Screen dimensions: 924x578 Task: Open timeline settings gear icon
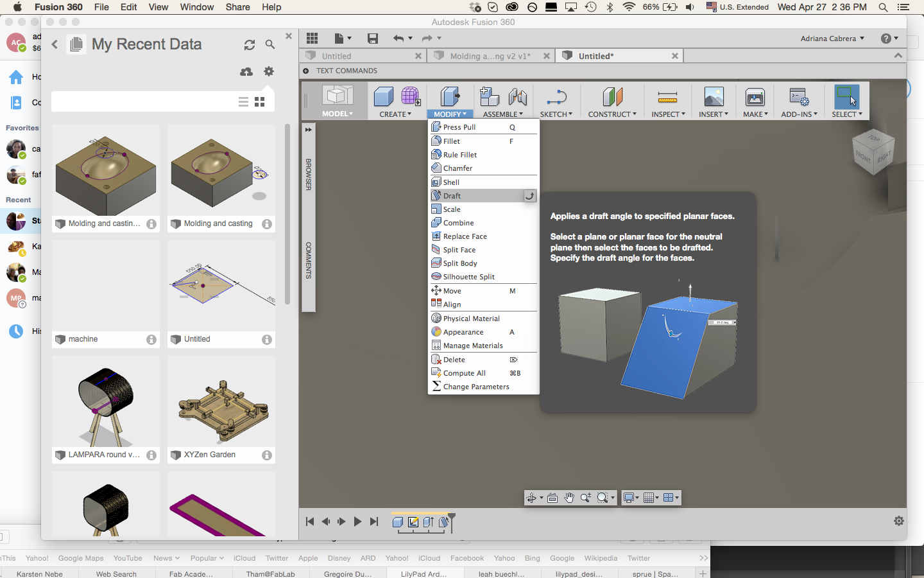point(898,521)
